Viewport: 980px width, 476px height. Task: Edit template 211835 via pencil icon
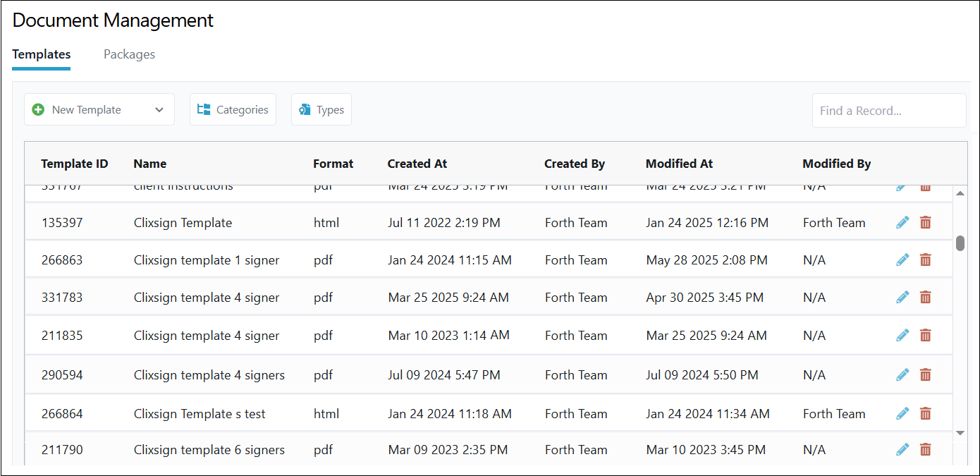pyautogui.click(x=902, y=336)
